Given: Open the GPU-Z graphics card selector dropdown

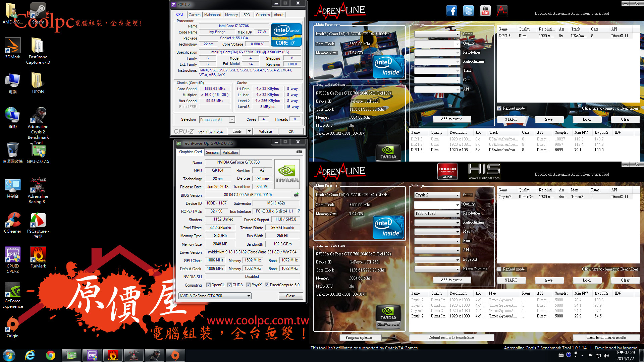Looking at the screenshot, I should [x=215, y=296].
